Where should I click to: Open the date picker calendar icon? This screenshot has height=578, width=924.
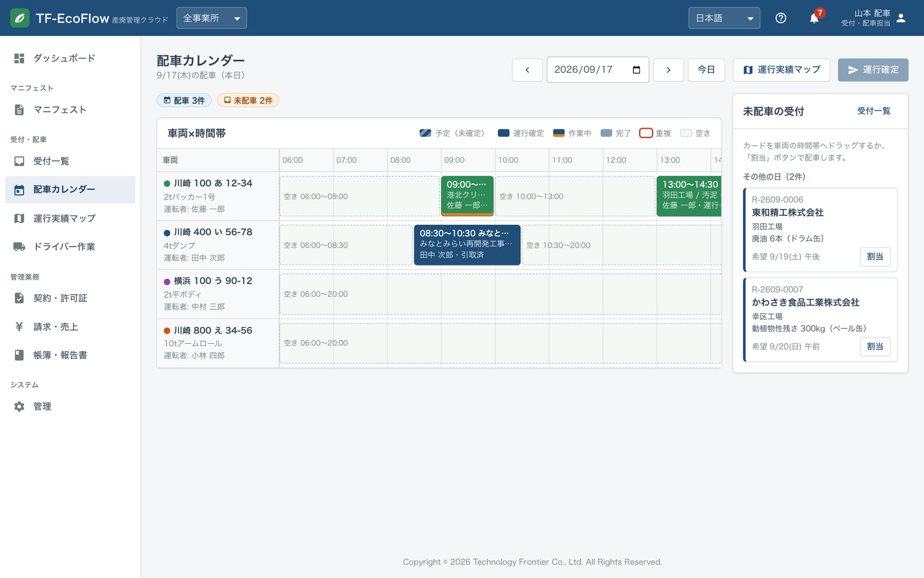point(636,70)
